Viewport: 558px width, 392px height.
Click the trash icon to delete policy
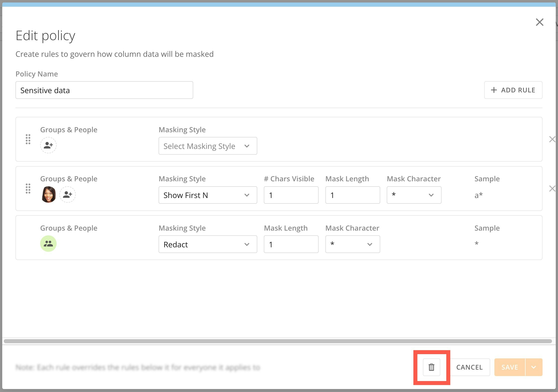pyautogui.click(x=431, y=367)
